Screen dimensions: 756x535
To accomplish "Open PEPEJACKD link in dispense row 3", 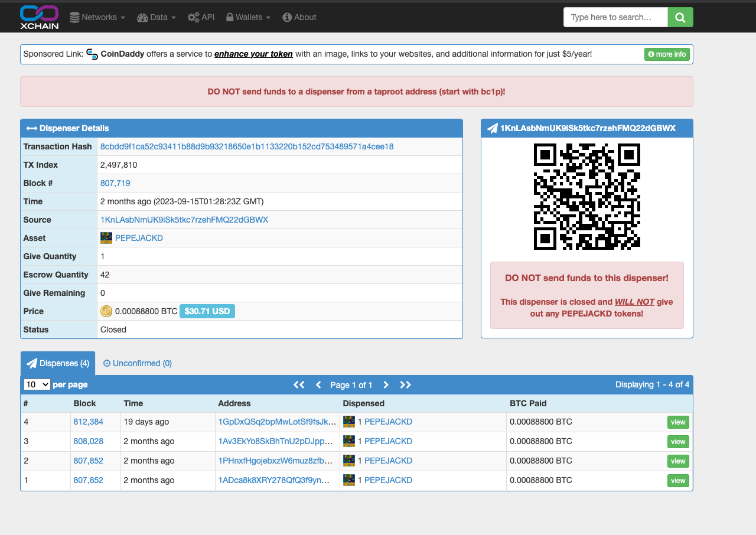I will tap(388, 441).
